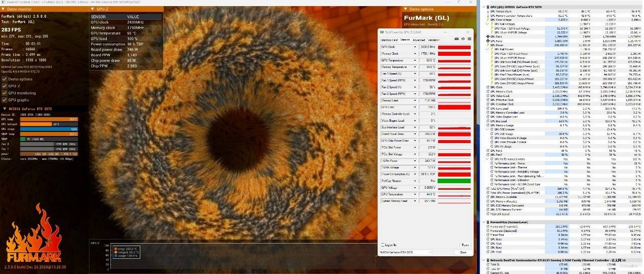This screenshot has height=274, width=644.
Task: Uncheck the Demo options checkbox
Action: tap(5, 79)
